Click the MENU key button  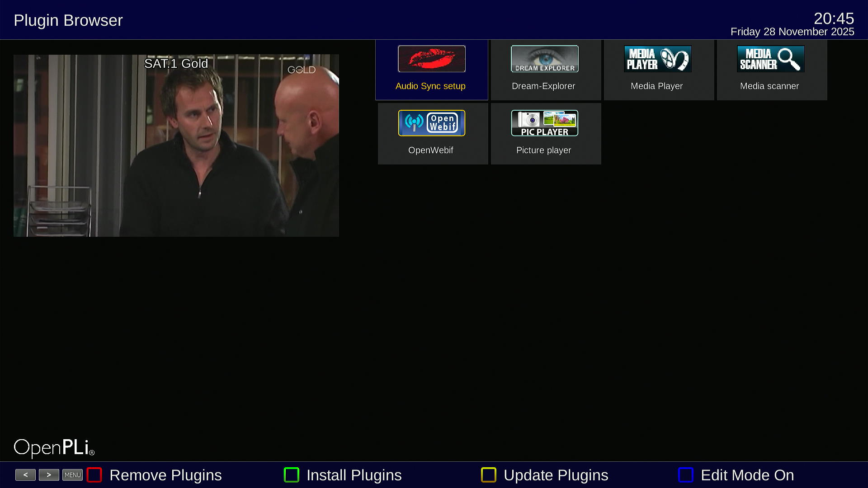coord(72,475)
